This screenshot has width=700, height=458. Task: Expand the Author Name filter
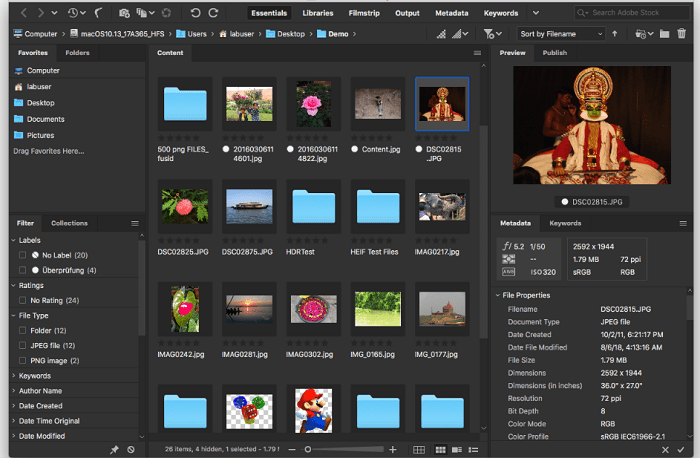click(x=13, y=391)
